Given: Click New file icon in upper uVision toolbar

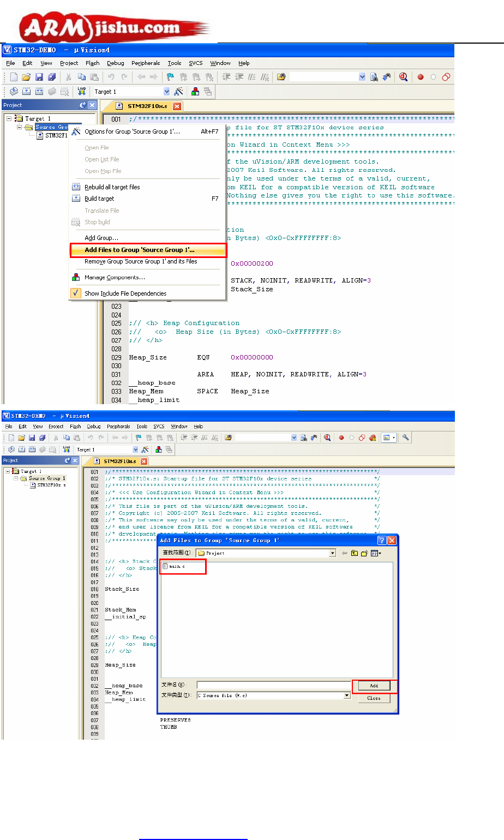Looking at the screenshot, I should [14, 77].
